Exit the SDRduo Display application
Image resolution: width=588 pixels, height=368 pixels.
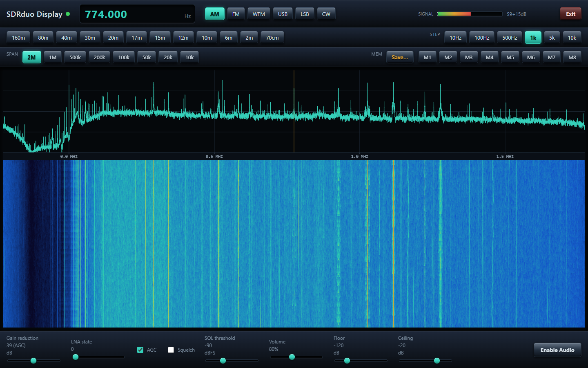click(x=570, y=14)
